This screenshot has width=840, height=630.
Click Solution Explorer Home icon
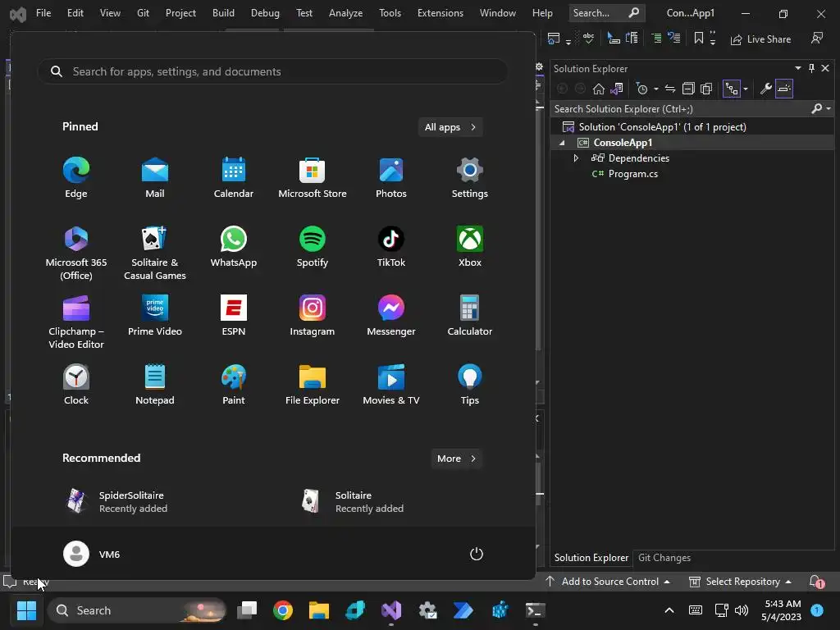598,89
